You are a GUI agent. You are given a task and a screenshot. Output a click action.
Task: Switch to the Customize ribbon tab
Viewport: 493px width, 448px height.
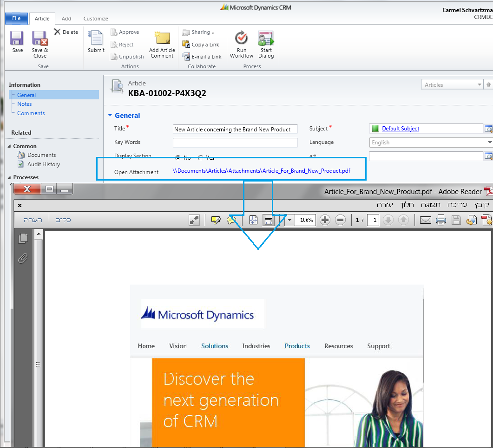tap(96, 19)
